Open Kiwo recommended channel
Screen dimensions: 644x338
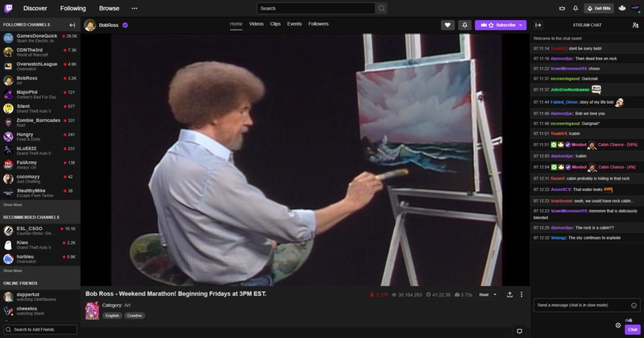40,245
